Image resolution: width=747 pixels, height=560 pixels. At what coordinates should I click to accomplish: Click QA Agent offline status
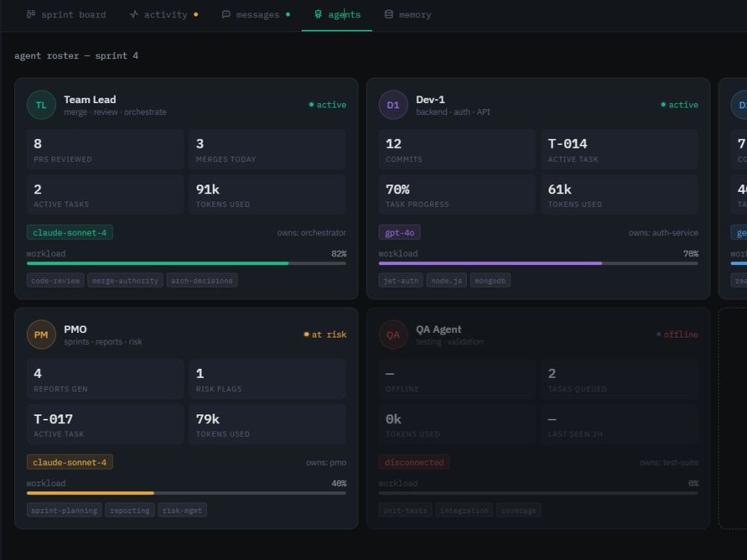click(677, 335)
